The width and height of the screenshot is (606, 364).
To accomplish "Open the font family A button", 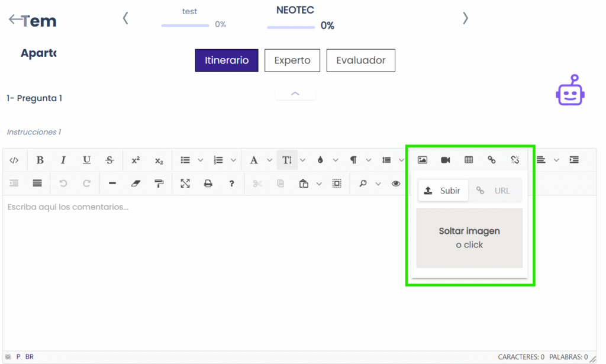I will [x=254, y=160].
